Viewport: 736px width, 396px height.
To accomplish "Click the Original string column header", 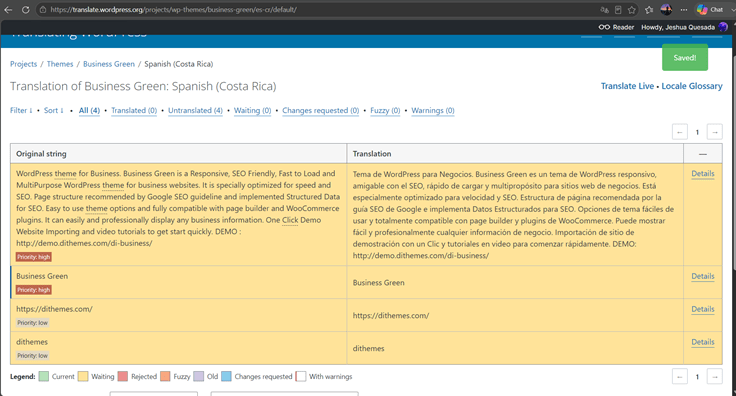I will 178,153.
